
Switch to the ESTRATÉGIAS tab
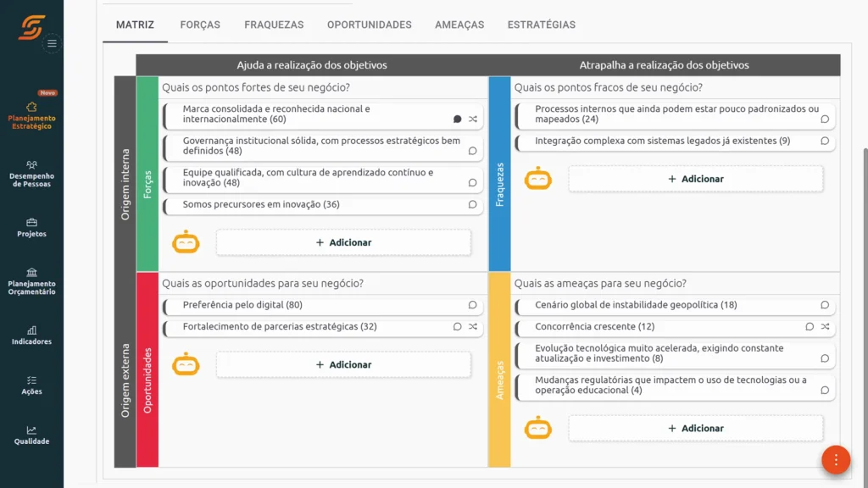(542, 25)
